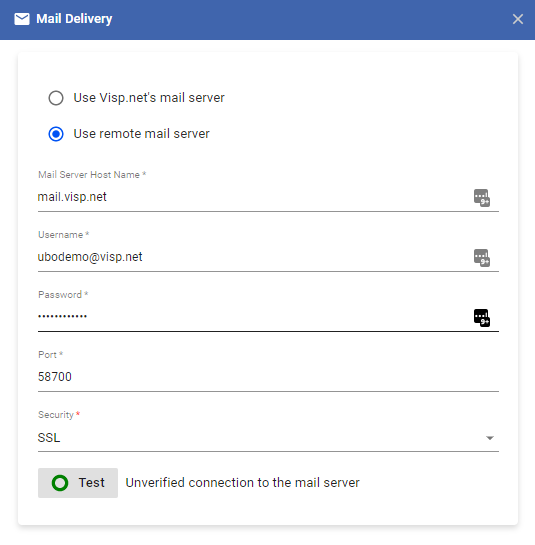Click the "Use remote mail server" label text
The width and height of the screenshot is (535, 545).
pos(141,134)
